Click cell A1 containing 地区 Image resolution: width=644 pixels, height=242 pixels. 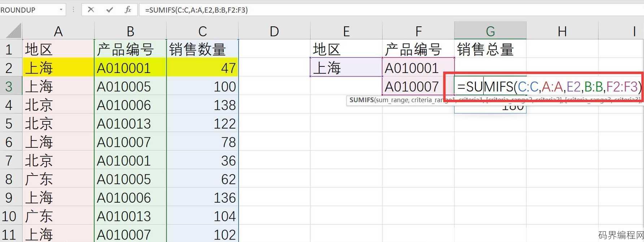pyautogui.click(x=58, y=49)
